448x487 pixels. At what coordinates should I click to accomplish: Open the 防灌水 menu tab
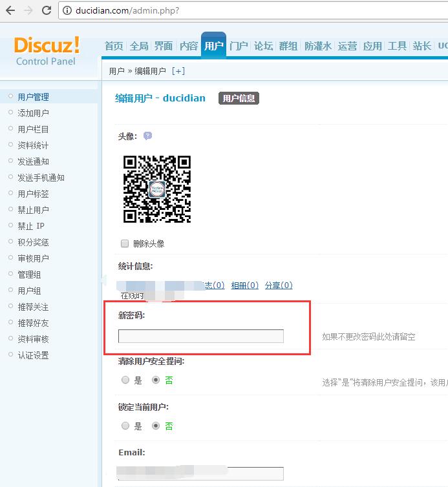(x=317, y=46)
